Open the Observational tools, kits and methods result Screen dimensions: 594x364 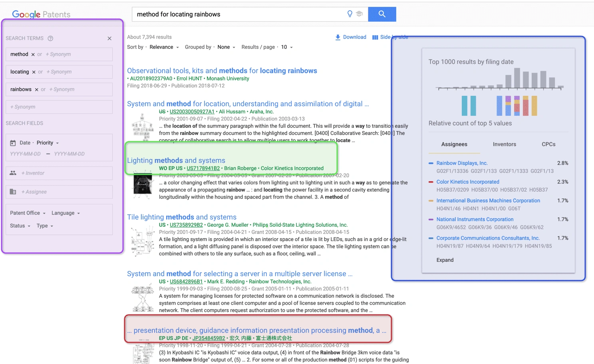222,71
